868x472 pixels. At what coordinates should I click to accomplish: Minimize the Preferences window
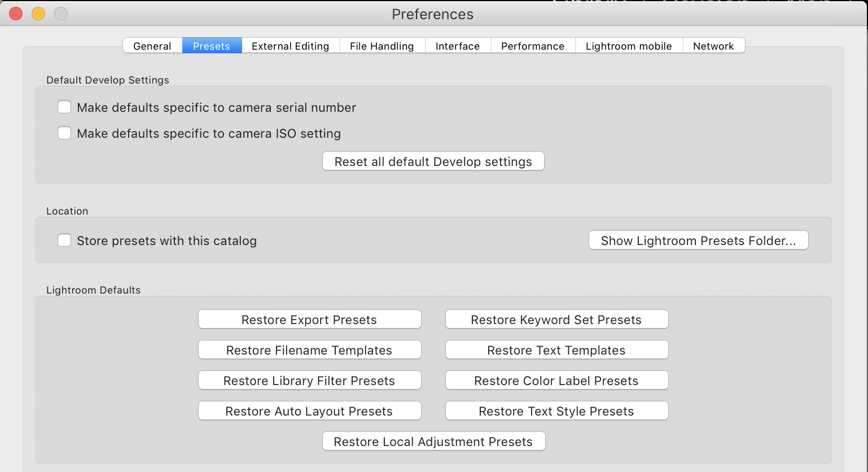tap(38, 14)
